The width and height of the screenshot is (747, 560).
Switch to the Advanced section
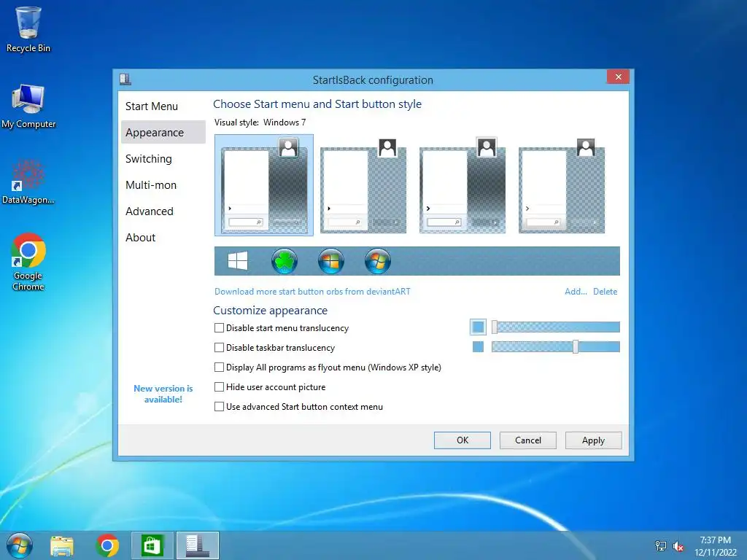point(163,211)
